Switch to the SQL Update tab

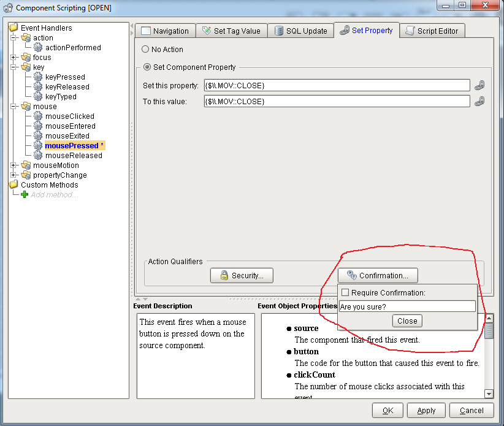click(301, 31)
